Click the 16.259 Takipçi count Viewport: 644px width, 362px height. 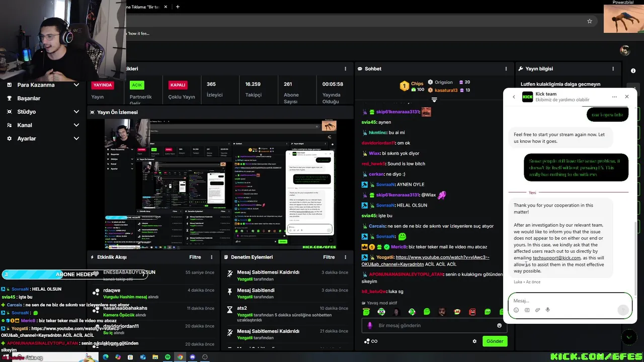253,84
